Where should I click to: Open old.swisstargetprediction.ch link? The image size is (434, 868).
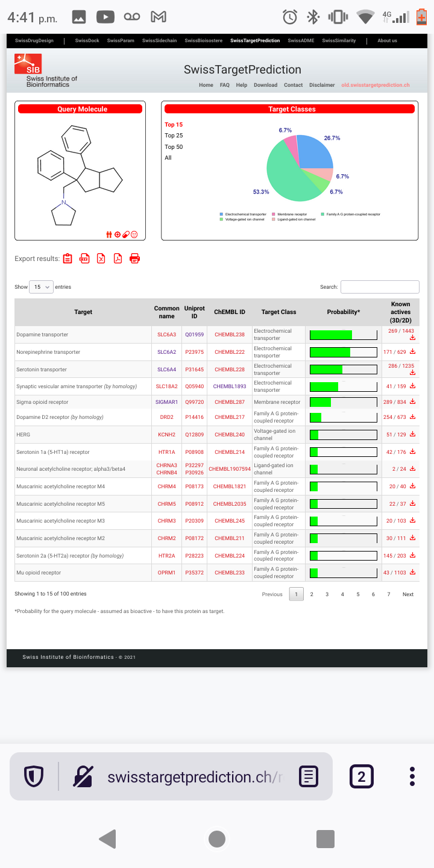click(376, 85)
